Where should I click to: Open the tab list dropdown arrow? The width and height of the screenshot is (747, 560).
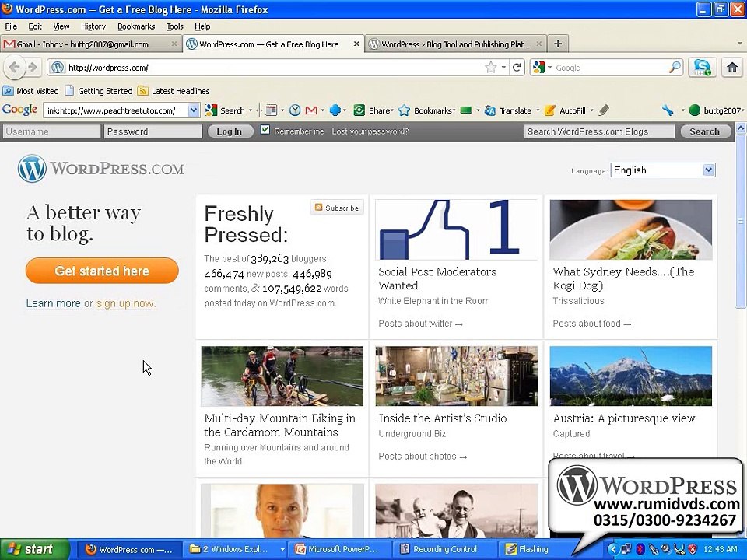pos(740,44)
